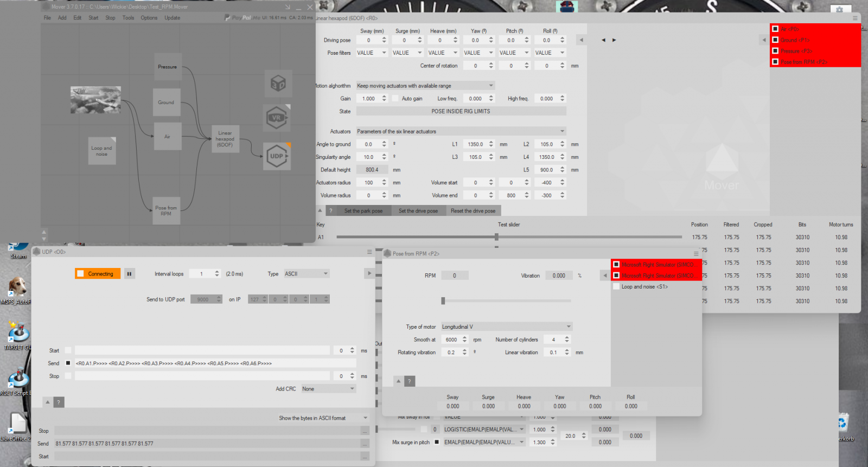Open the Add CRC dropdown
The height and width of the screenshot is (467, 868).
pyautogui.click(x=328, y=389)
